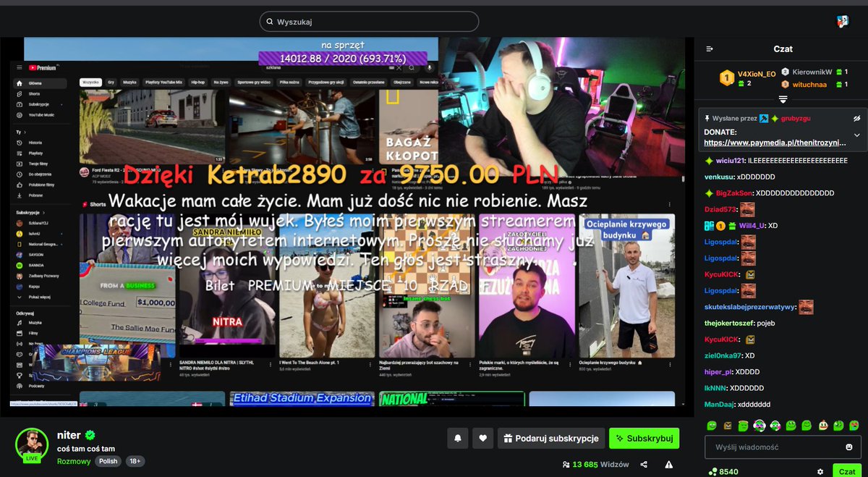The image size is (868, 477).
Task: Focus the Wyszukaj search field
Action: pos(369,22)
